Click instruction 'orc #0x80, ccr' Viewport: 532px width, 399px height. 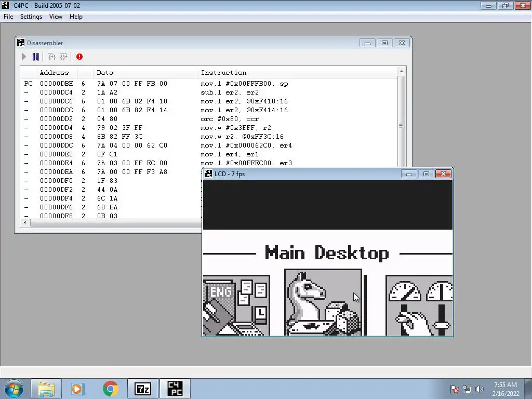point(230,119)
